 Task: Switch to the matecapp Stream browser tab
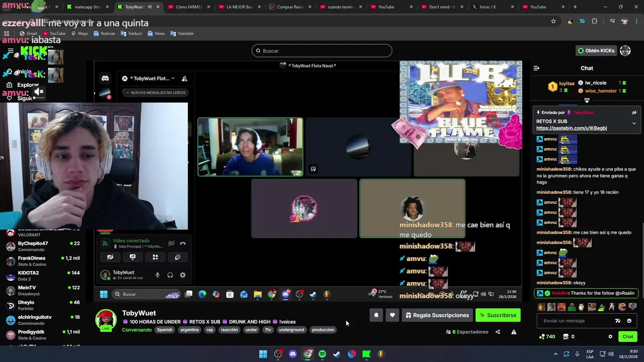pyautogui.click(x=88, y=7)
